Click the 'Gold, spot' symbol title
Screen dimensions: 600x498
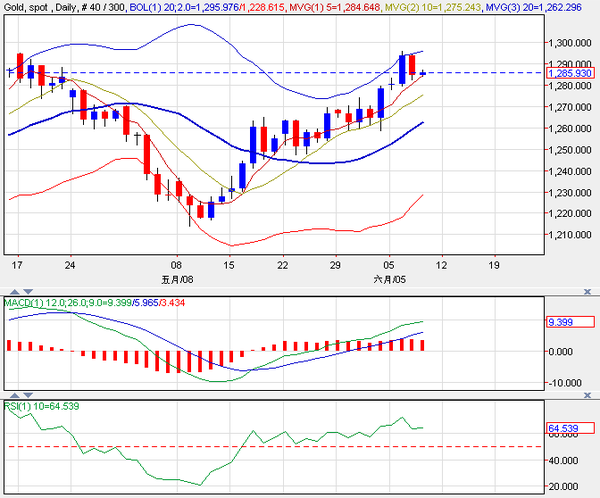(24, 6)
